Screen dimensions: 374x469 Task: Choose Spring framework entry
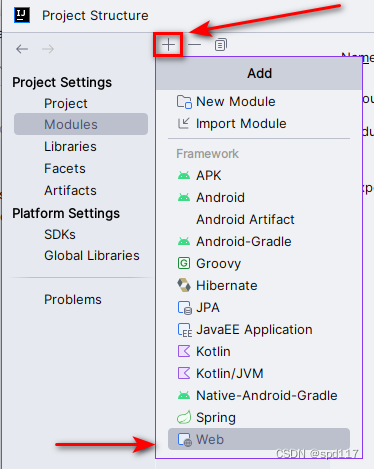[259, 417]
